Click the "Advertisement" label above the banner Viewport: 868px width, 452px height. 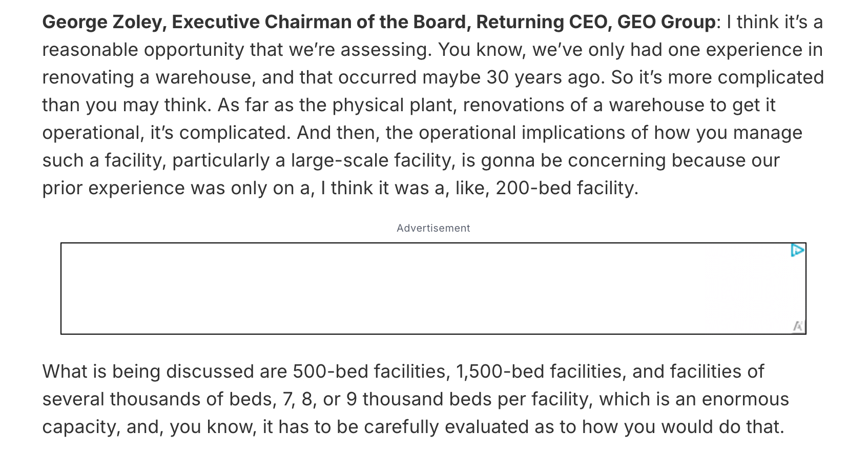click(433, 228)
